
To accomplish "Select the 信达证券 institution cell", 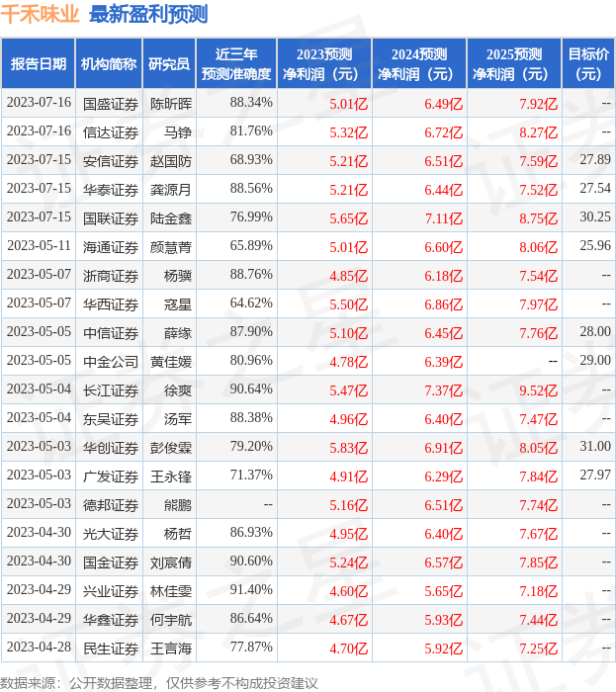I will 111,132.
